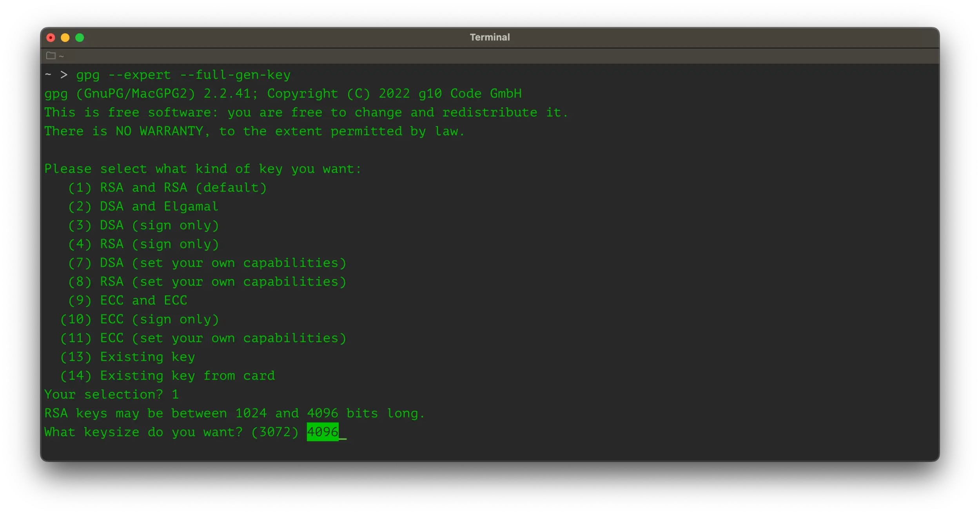Click the Your selection? 1 answer line
The image size is (980, 515).
[x=112, y=394]
